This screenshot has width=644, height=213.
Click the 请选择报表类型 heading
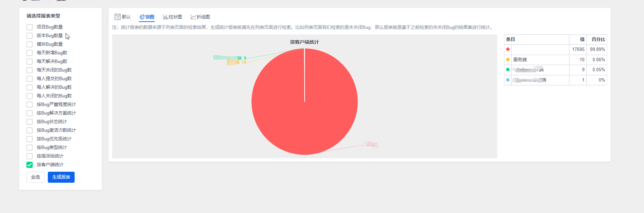pyautogui.click(x=43, y=16)
